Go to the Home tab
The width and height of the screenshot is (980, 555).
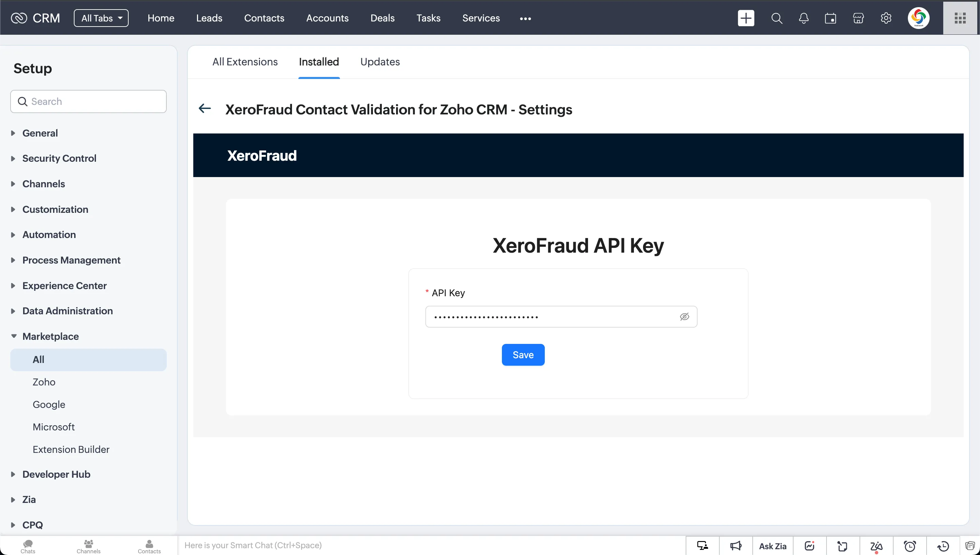161,18
